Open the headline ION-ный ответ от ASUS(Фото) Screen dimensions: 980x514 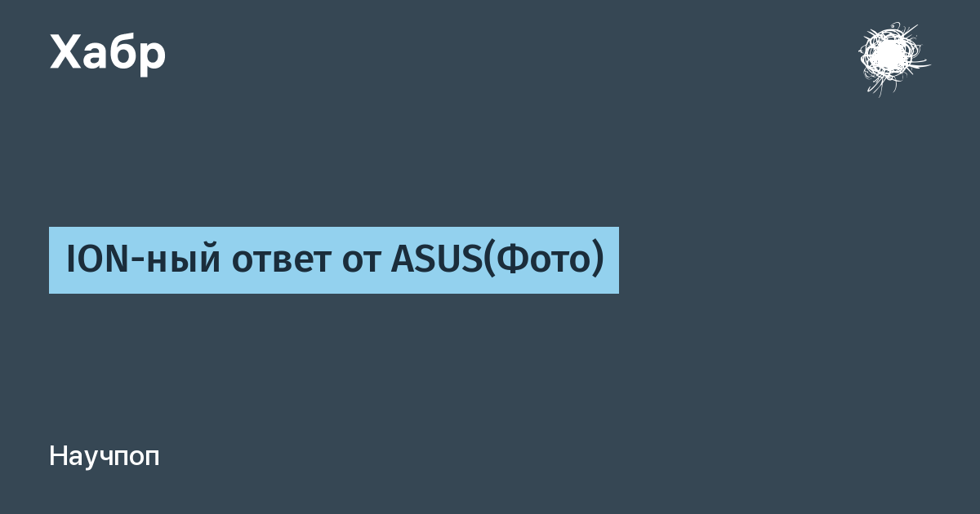(334, 260)
